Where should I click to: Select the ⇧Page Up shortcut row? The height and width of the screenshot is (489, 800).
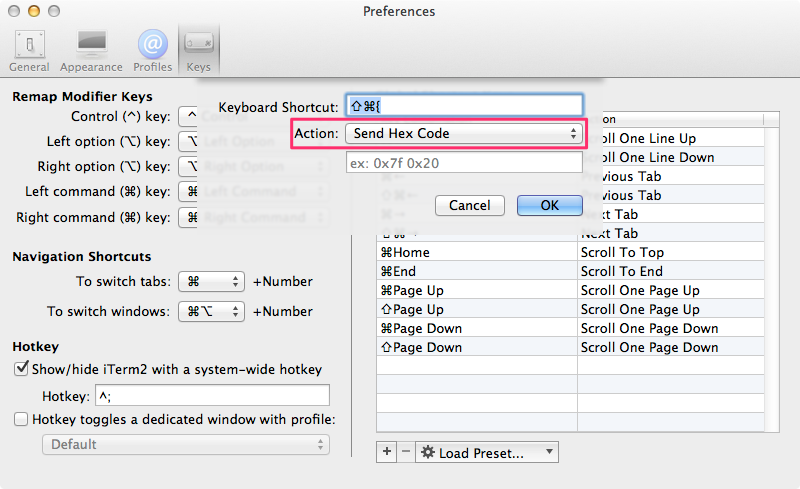click(570, 309)
